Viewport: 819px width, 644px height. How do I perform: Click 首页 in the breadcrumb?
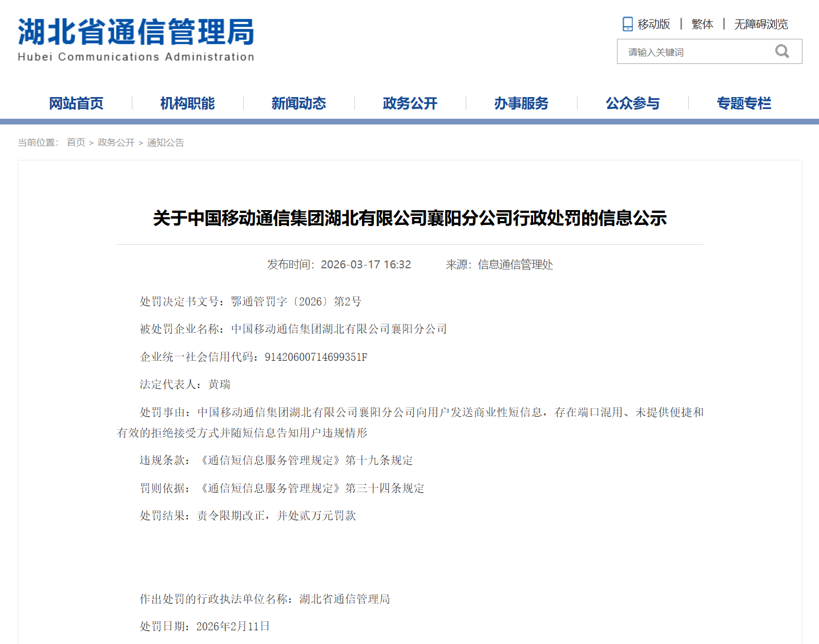(76, 142)
